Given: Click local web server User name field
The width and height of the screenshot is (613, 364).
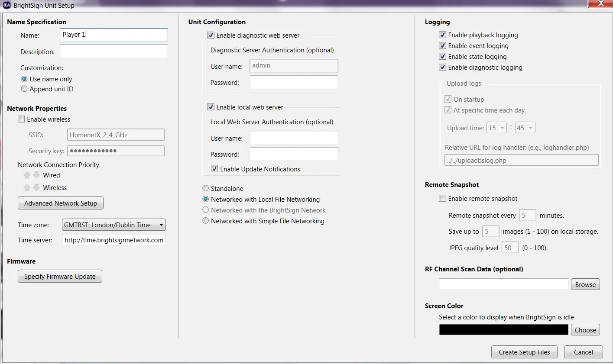Looking at the screenshot, I should pos(294,138).
